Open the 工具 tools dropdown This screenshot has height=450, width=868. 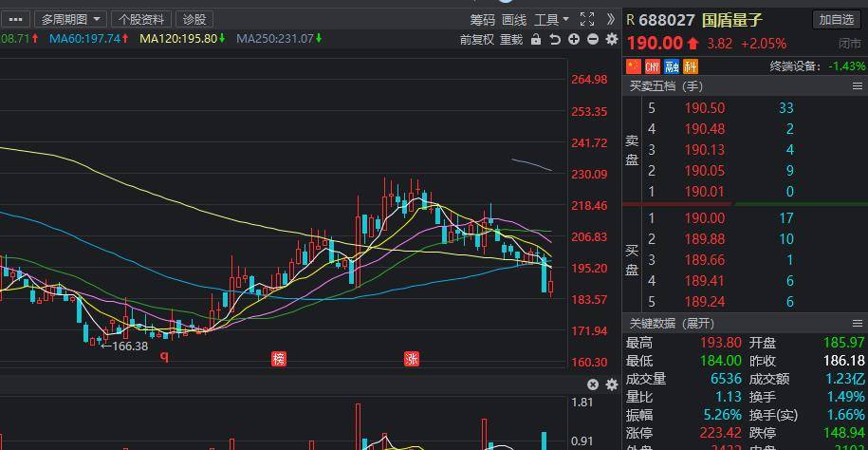pyautogui.click(x=551, y=19)
